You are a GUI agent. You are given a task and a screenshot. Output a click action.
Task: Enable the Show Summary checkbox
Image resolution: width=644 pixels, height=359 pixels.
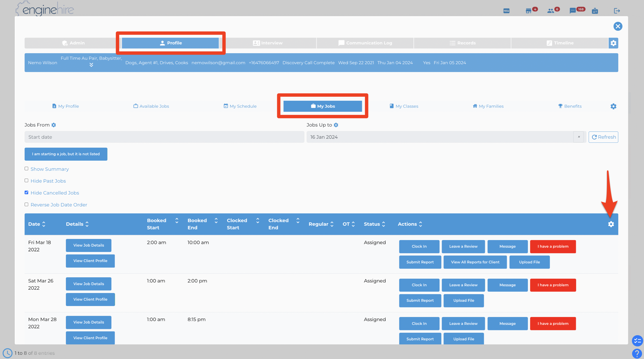pos(26,169)
